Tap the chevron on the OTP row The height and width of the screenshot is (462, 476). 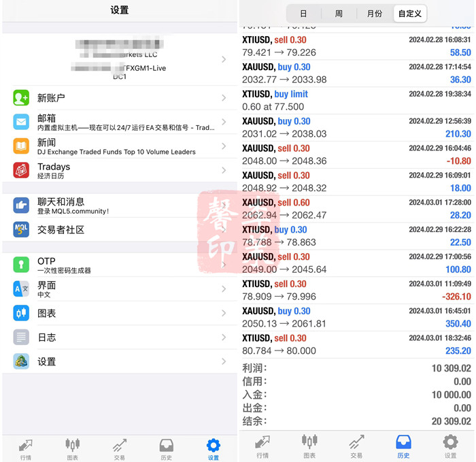224,265
